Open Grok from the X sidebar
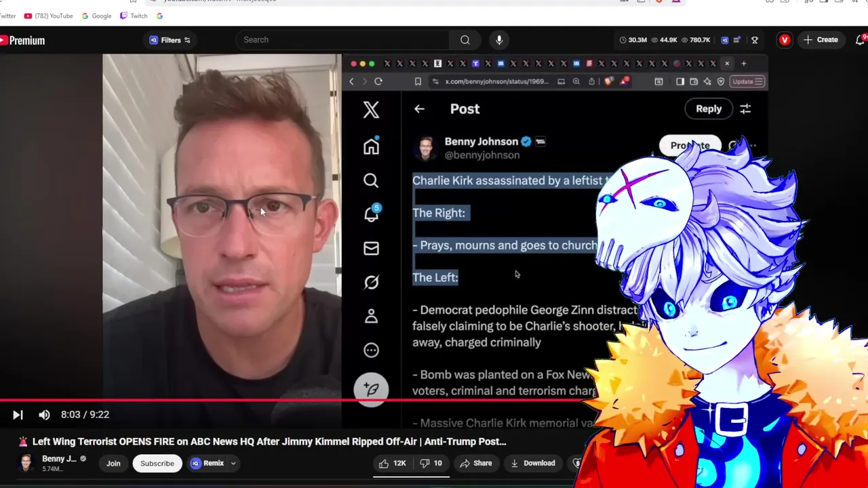 click(x=371, y=282)
